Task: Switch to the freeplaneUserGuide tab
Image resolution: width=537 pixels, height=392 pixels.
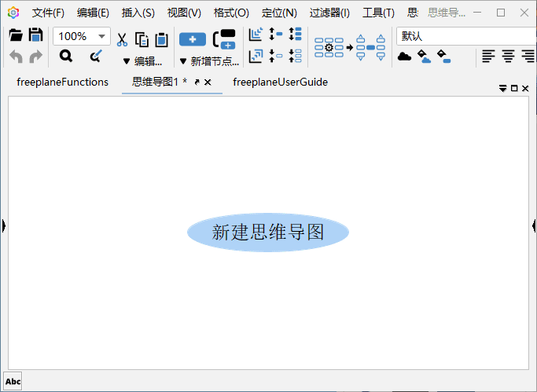Action: coord(280,82)
